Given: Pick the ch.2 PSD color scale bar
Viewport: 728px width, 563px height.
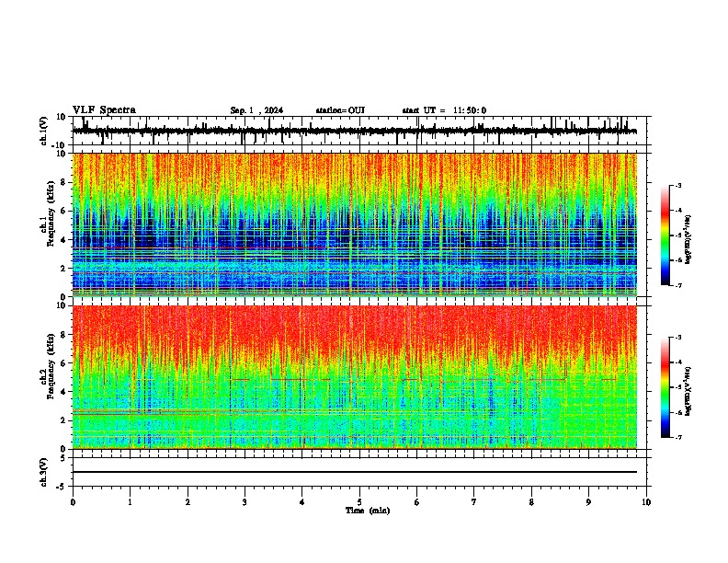Looking at the screenshot, I should coord(665,387).
